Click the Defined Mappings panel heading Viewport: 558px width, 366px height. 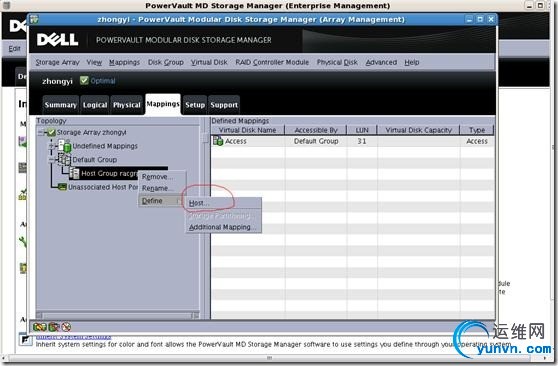240,121
